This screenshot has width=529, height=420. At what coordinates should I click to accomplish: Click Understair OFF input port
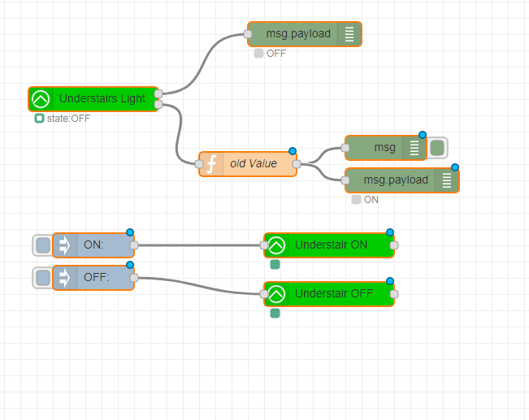point(264,294)
